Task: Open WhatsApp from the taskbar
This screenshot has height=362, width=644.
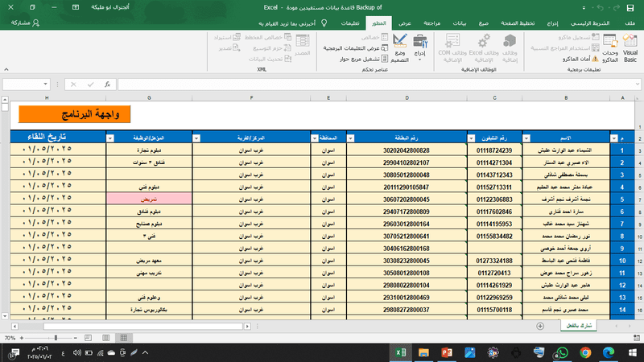Action: coord(562,352)
